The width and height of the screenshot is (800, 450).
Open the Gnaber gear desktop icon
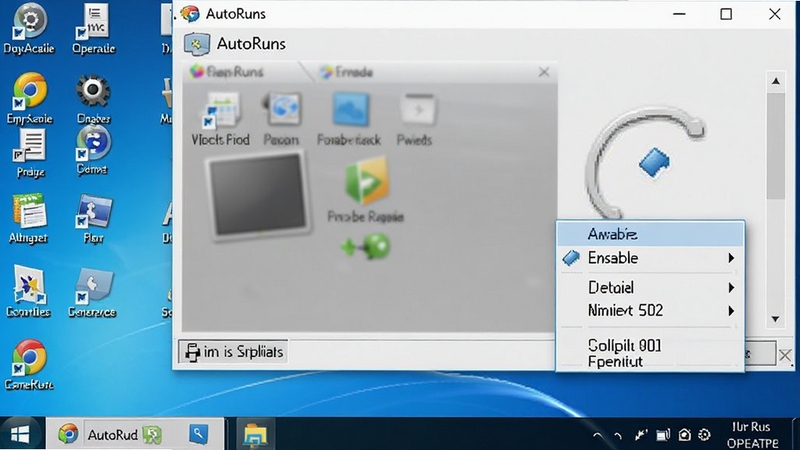[x=93, y=98]
